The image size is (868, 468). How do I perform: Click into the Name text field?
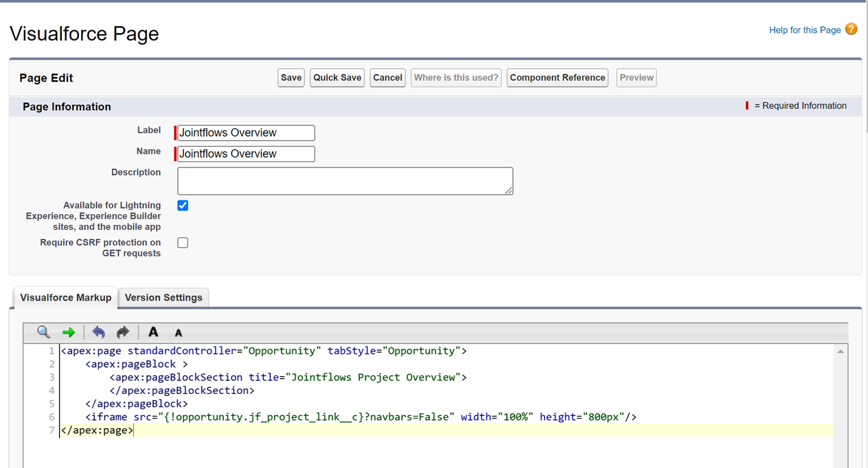246,154
